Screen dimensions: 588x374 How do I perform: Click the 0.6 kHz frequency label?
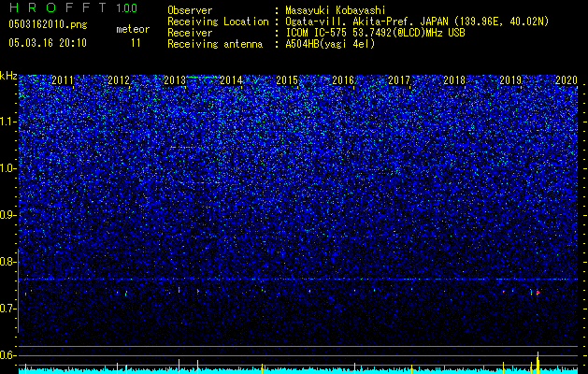(x=8, y=355)
